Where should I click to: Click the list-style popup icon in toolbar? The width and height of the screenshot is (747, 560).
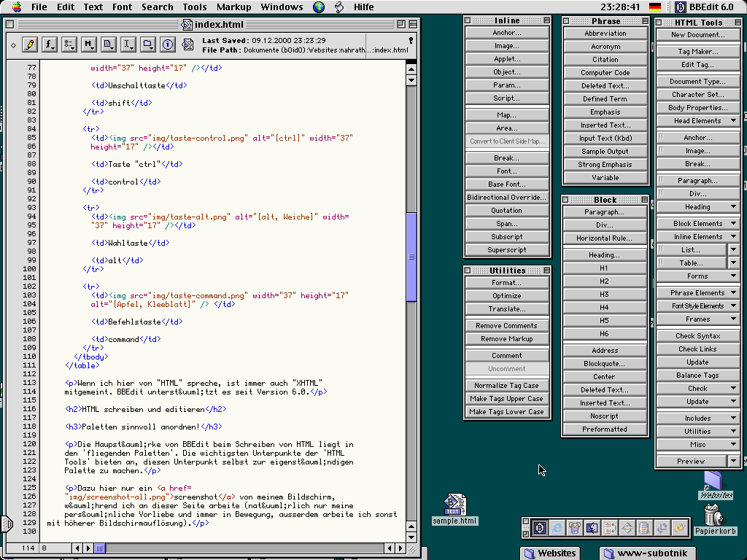click(x=69, y=44)
